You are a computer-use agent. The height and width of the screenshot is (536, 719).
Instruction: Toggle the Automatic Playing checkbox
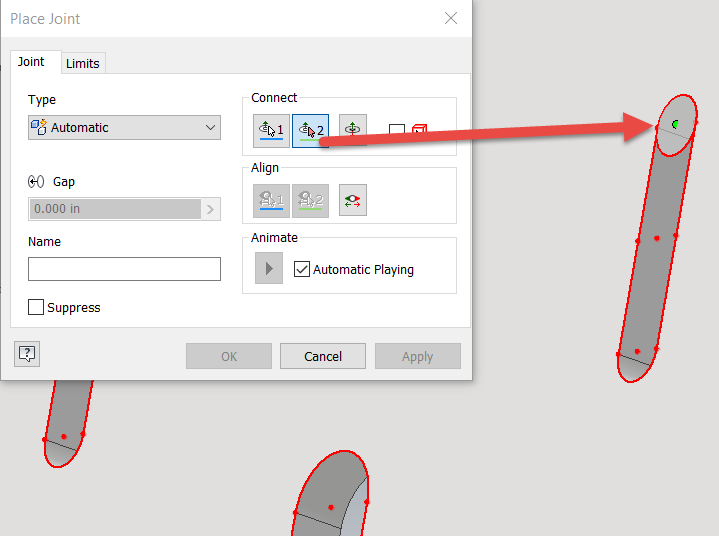pyautogui.click(x=302, y=269)
